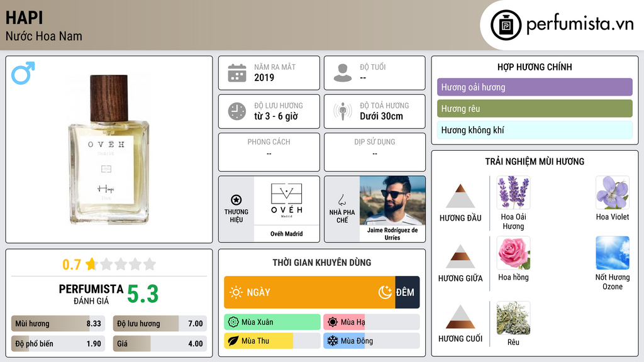Click the 'từ 3 - 6 giờ' longevity value
Screen dimensions: 644x362
point(276,116)
